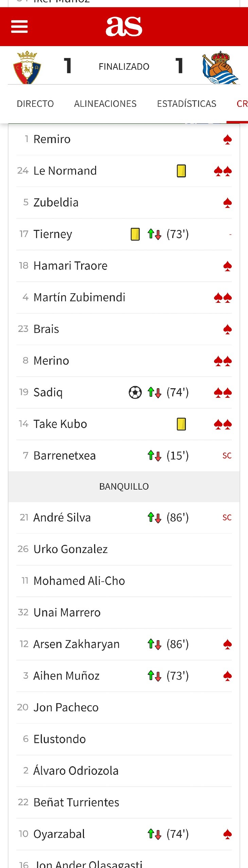This screenshot has height=868, width=248.
Task: Click the AS logo
Action: pos(124,26)
